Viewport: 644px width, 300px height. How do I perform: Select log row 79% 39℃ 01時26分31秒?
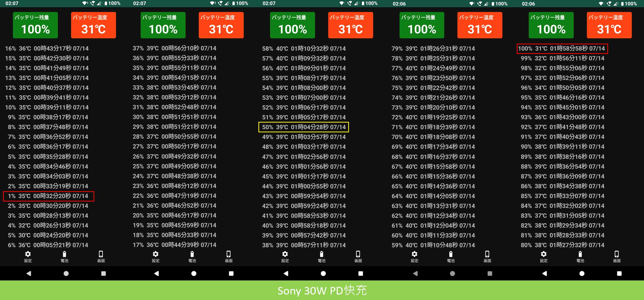tap(433, 48)
